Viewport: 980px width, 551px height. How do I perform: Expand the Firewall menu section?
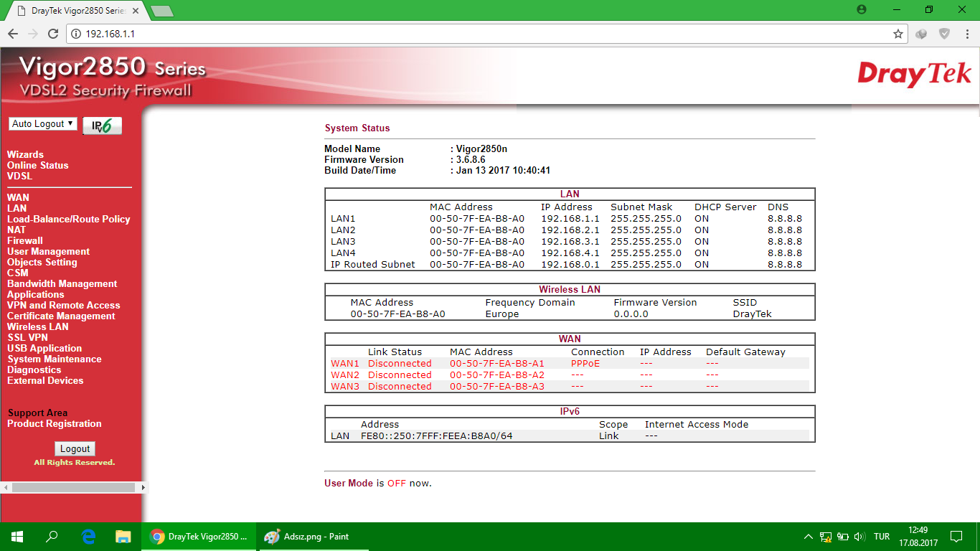tap(25, 240)
